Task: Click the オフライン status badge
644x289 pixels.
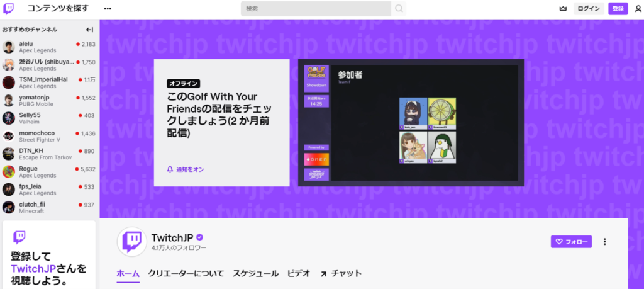Action: point(183,84)
